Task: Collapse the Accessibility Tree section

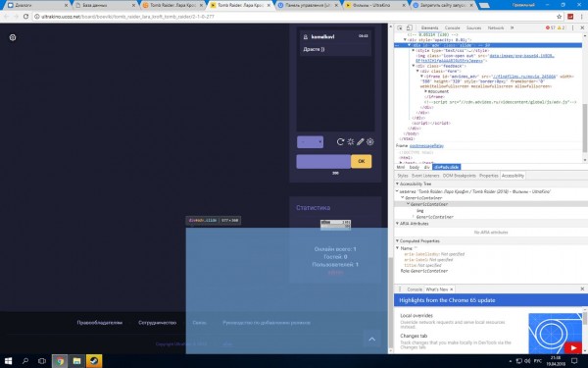Action: pos(397,184)
